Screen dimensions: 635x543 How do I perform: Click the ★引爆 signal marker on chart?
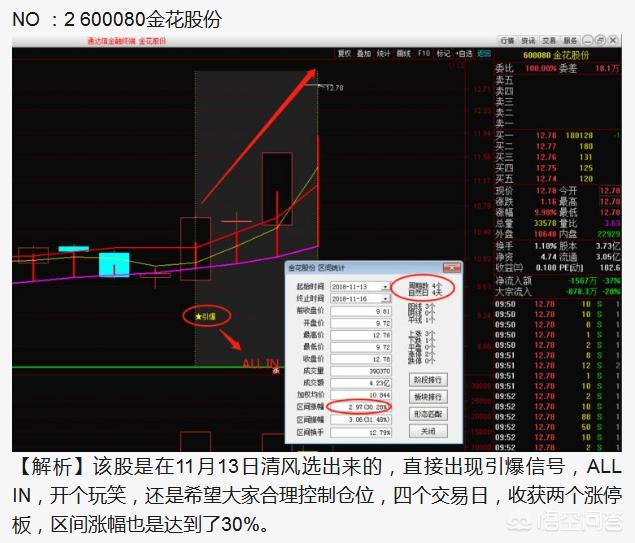tap(206, 317)
